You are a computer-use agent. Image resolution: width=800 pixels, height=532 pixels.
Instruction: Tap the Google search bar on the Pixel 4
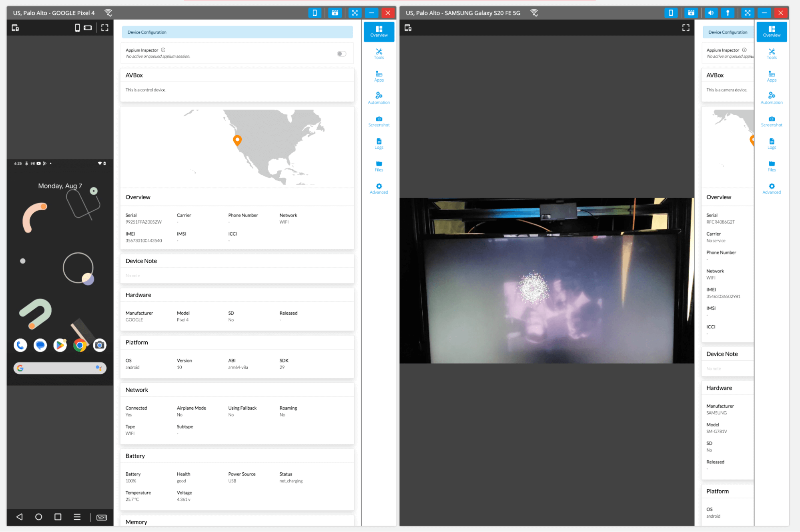pos(60,368)
